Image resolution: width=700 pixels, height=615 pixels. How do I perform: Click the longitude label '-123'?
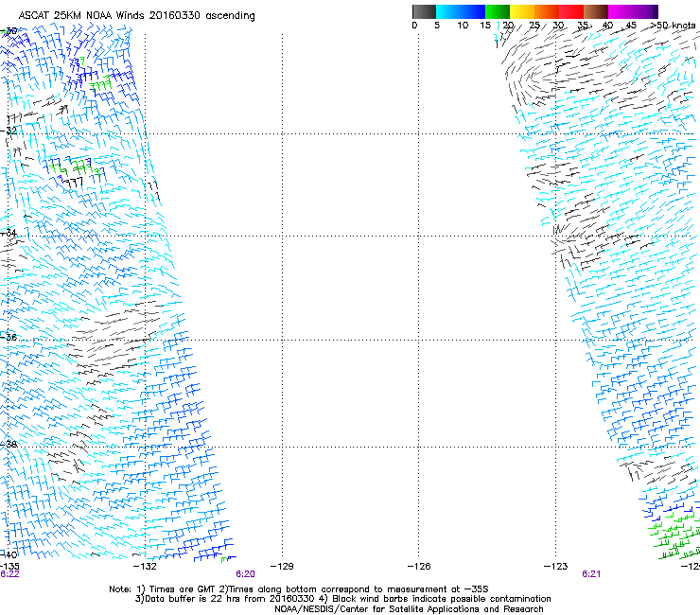coord(555,567)
